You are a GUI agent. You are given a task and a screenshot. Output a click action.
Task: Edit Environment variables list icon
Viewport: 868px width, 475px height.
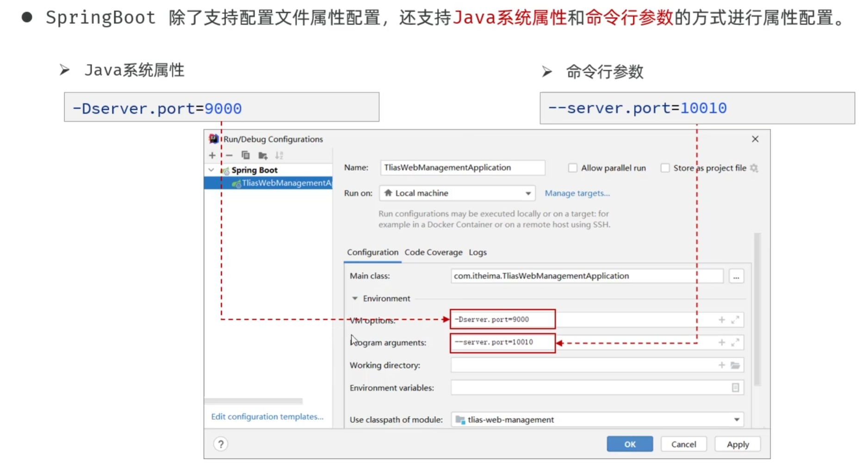coord(736,387)
